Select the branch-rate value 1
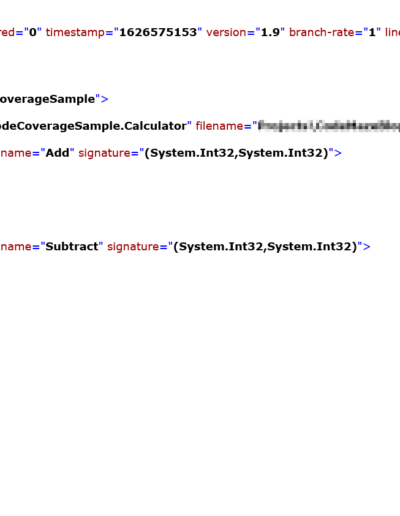400x516 pixels. pos(372,32)
